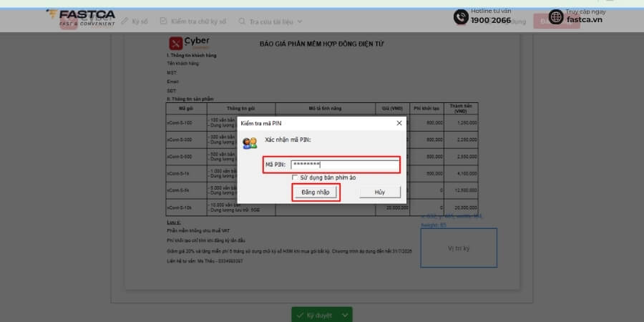Select the xCont-S-500 table cell
The height and width of the screenshot is (322, 644).
tap(187, 157)
